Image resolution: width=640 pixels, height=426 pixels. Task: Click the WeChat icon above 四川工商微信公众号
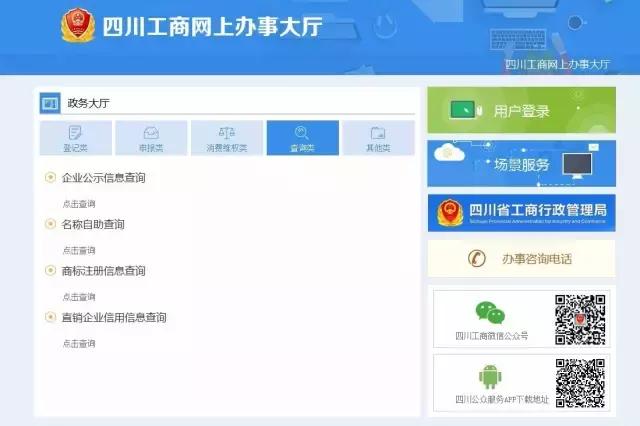pos(490,313)
